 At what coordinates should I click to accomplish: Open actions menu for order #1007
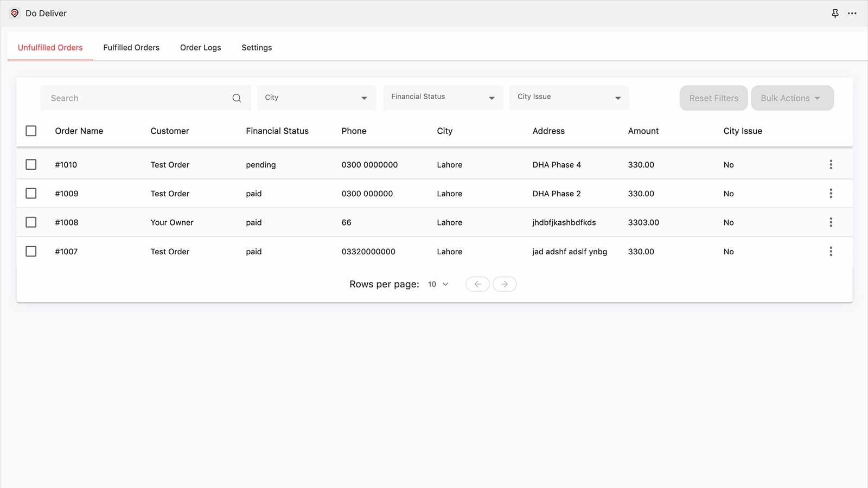(x=831, y=251)
